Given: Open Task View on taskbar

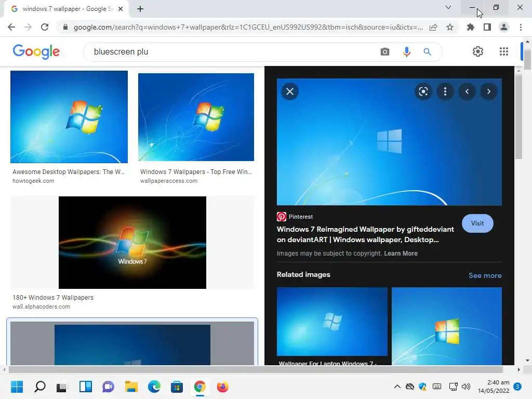Looking at the screenshot, I should (x=62, y=387).
